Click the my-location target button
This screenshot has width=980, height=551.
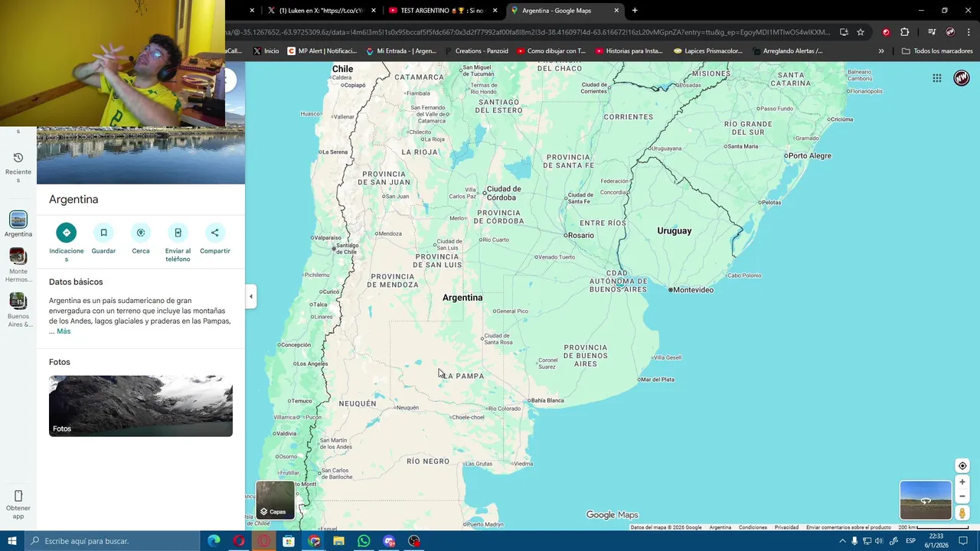[x=962, y=465]
